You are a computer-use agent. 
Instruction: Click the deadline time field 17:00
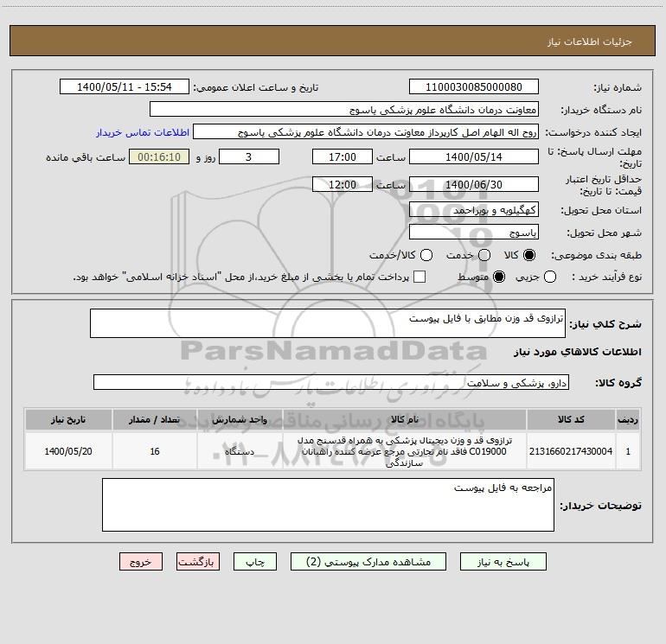point(343,156)
